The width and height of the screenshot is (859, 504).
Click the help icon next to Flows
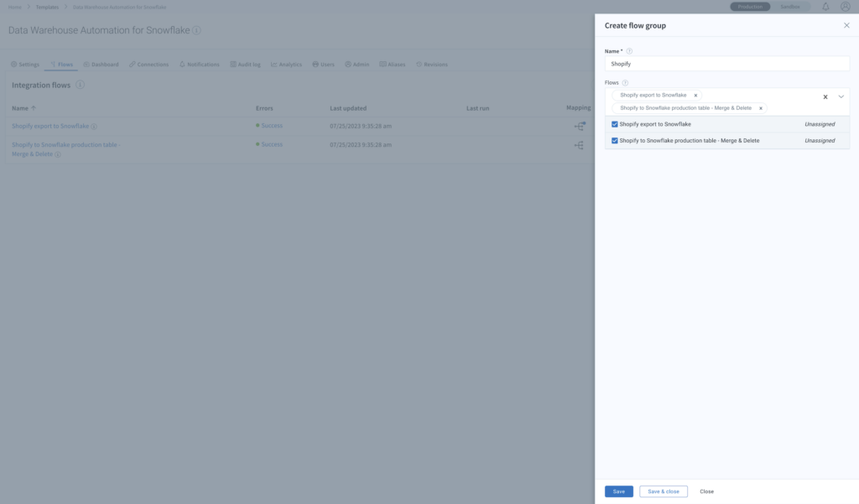tap(625, 83)
